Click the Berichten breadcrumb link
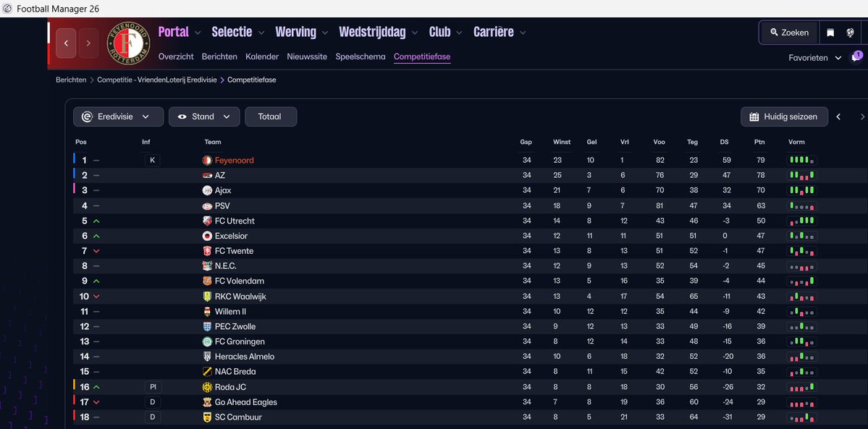This screenshot has width=868, height=429. pos(71,80)
